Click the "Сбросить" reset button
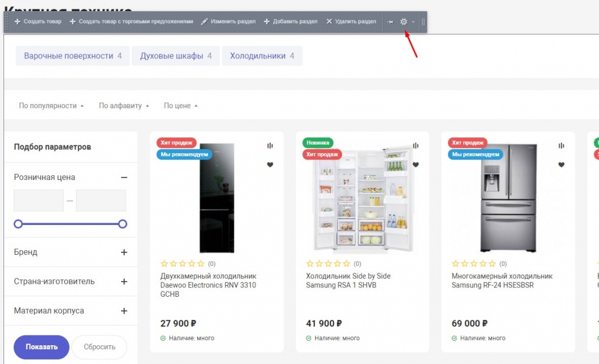599x364 pixels. (x=99, y=347)
